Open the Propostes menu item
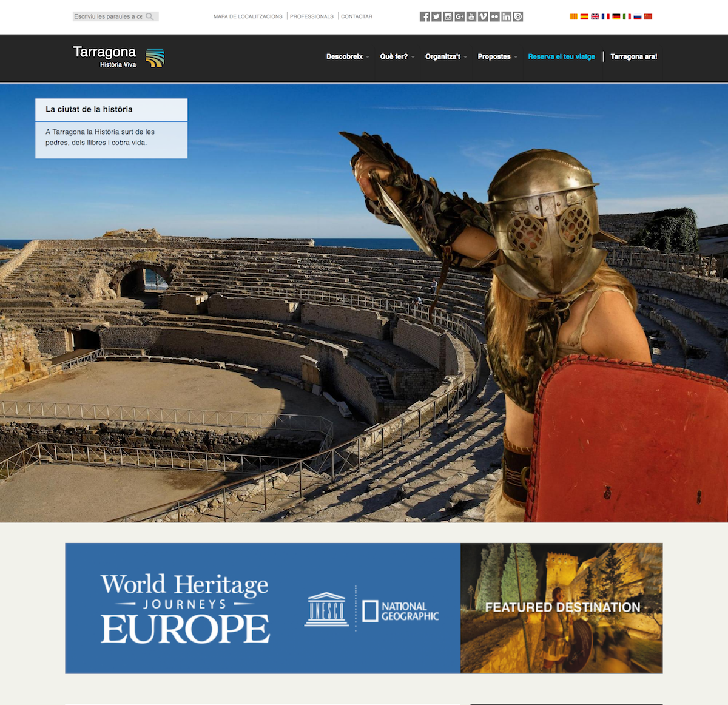 point(497,56)
